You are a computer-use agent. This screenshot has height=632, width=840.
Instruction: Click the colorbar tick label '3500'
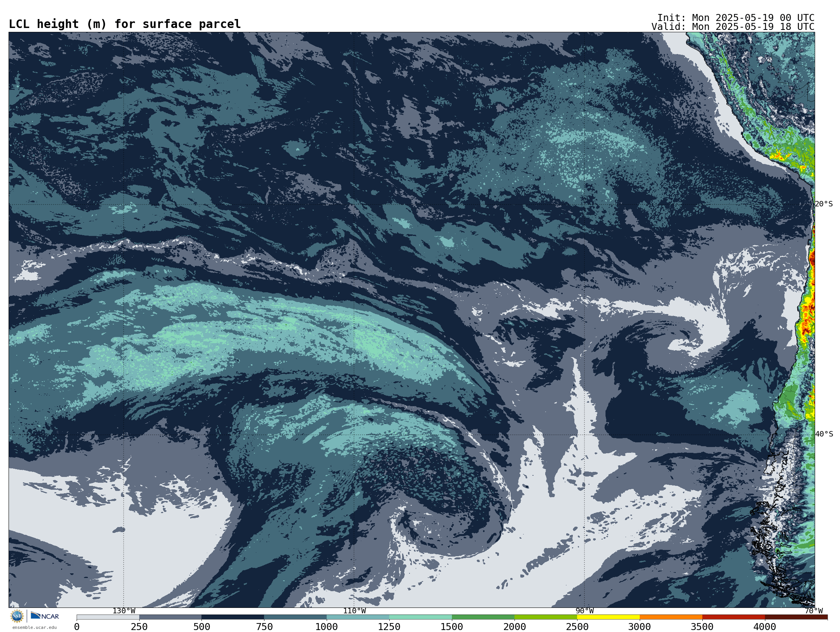[702, 627]
